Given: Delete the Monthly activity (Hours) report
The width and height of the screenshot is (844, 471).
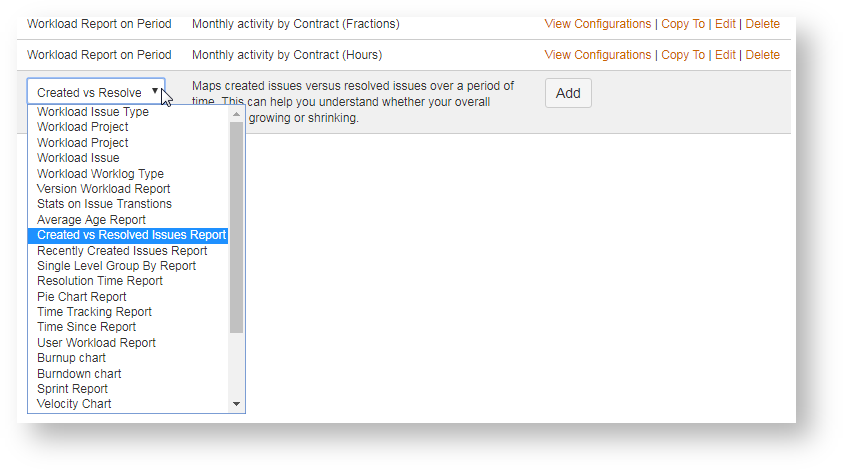Looking at the screenshot, I should click(762, 55).
